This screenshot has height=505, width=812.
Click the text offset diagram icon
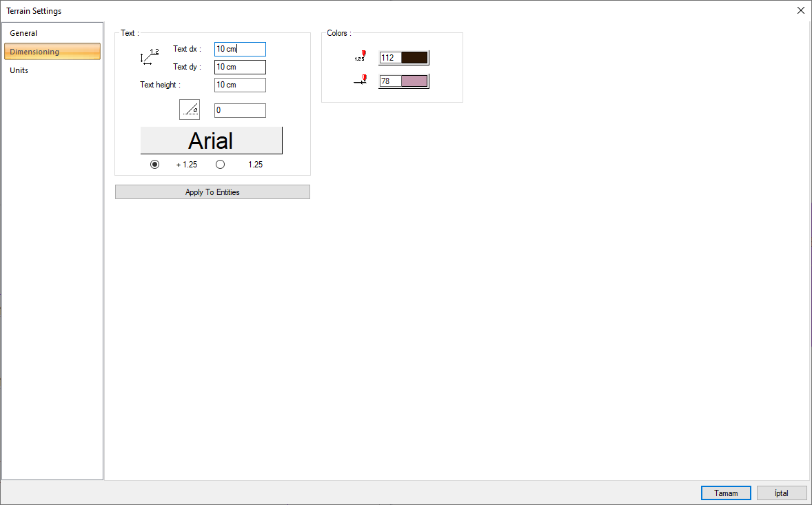pyautogui.click(x=150, y=57)
